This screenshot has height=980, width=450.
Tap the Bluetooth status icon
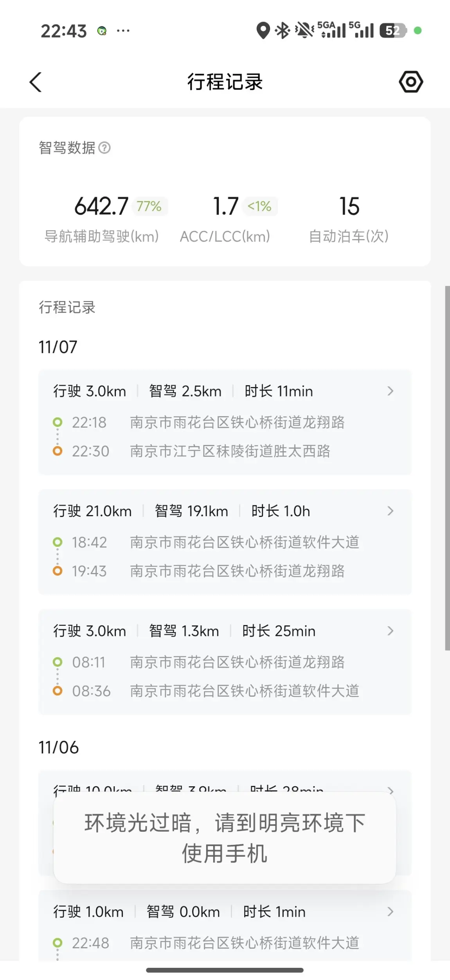tap(282, 31)
